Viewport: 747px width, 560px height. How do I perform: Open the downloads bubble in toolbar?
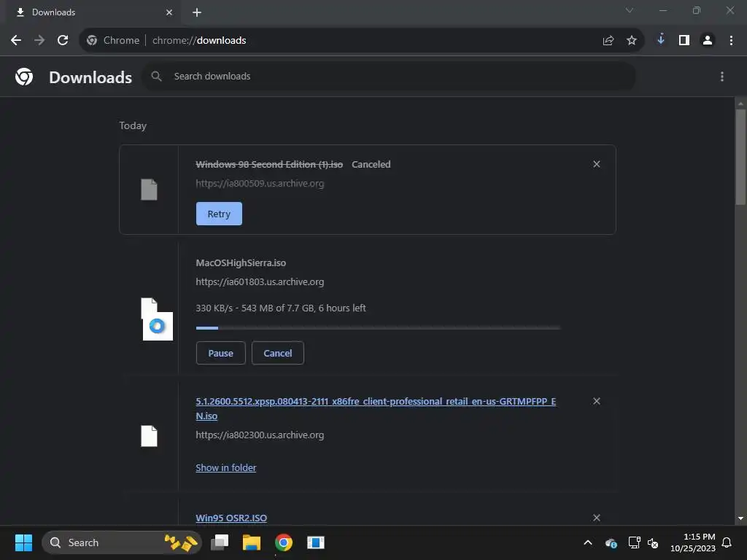(661, 40)
